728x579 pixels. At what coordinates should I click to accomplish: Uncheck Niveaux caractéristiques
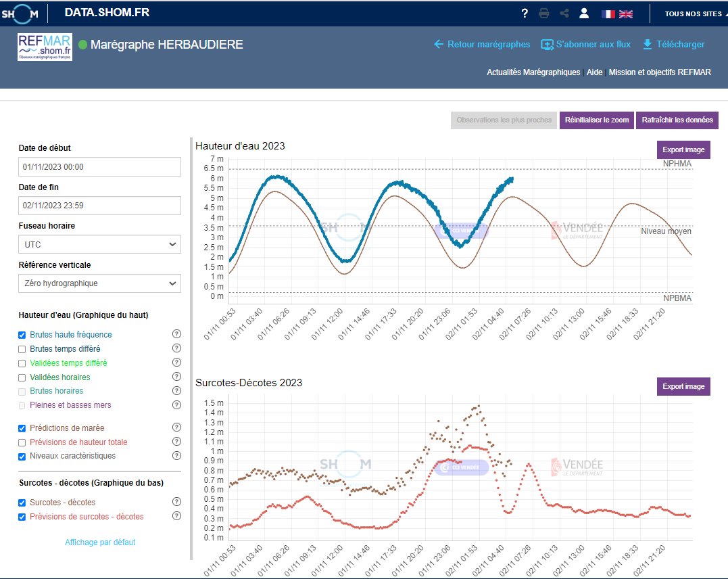tap(22, 457)
